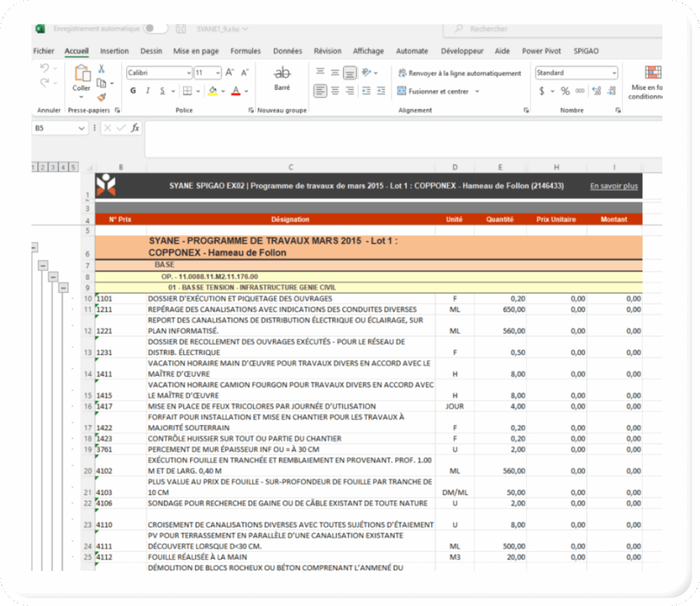Click the insert function fx icon
Image resolution: width=700 pixels, height=606 pixels.
tap(135, 128)
